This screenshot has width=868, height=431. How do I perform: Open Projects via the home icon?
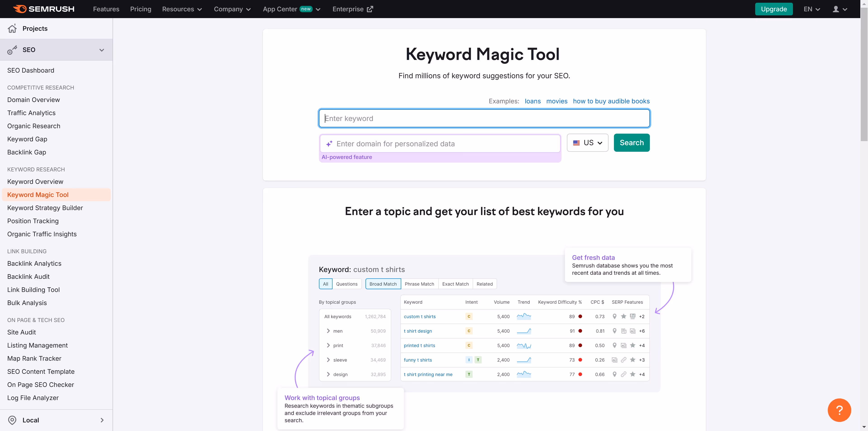pyautogui.click(x=12, y=28)
